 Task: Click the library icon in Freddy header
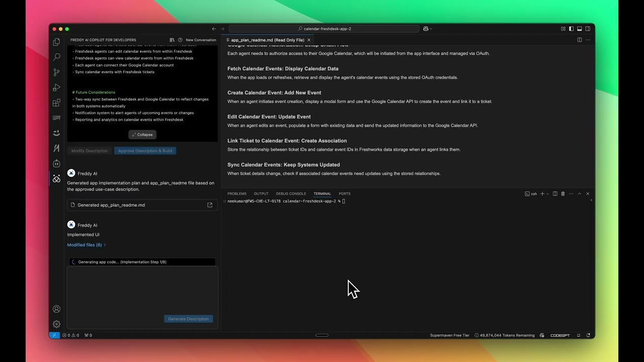[x=172, y=40]
